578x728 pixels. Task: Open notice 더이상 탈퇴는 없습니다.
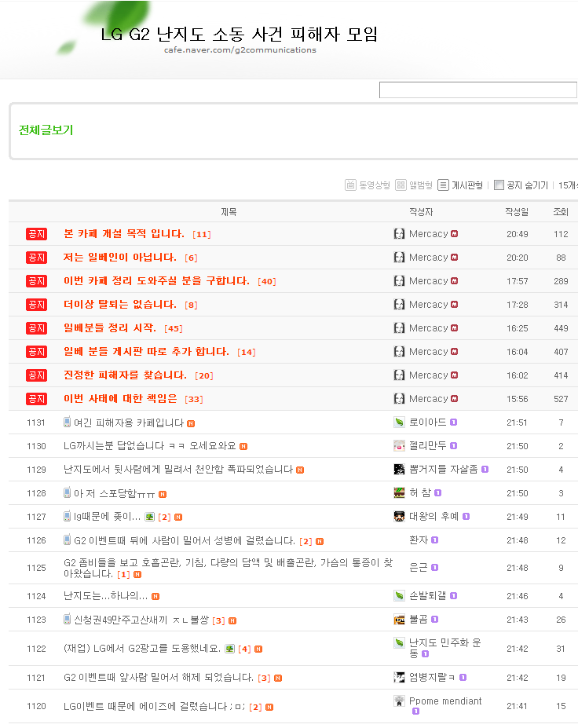[x=120, y=305]
